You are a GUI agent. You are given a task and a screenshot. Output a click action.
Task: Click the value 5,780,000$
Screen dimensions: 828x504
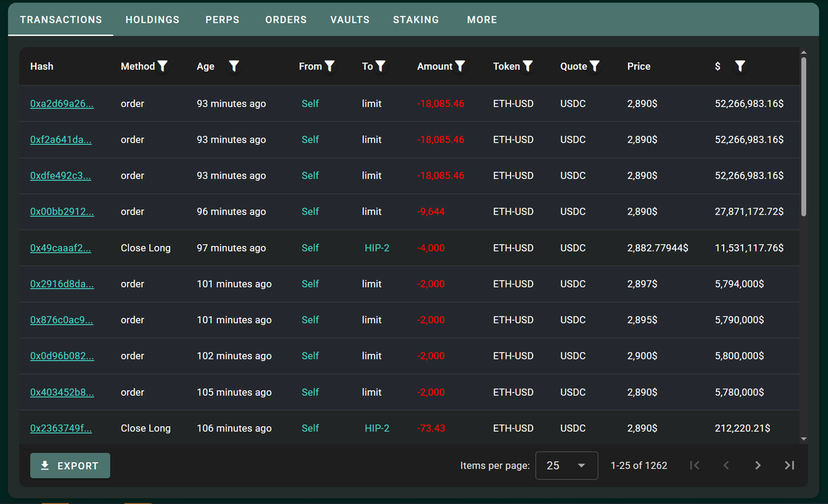coord(740,392)
